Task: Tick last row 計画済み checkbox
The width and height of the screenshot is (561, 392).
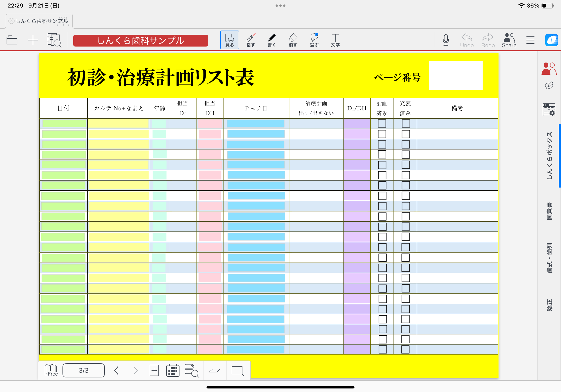Action: point(382,349)
